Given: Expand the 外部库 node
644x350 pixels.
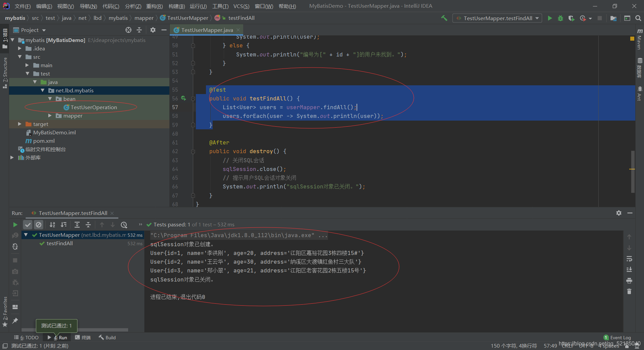Looking at the screenshot, I should [12, 158].
